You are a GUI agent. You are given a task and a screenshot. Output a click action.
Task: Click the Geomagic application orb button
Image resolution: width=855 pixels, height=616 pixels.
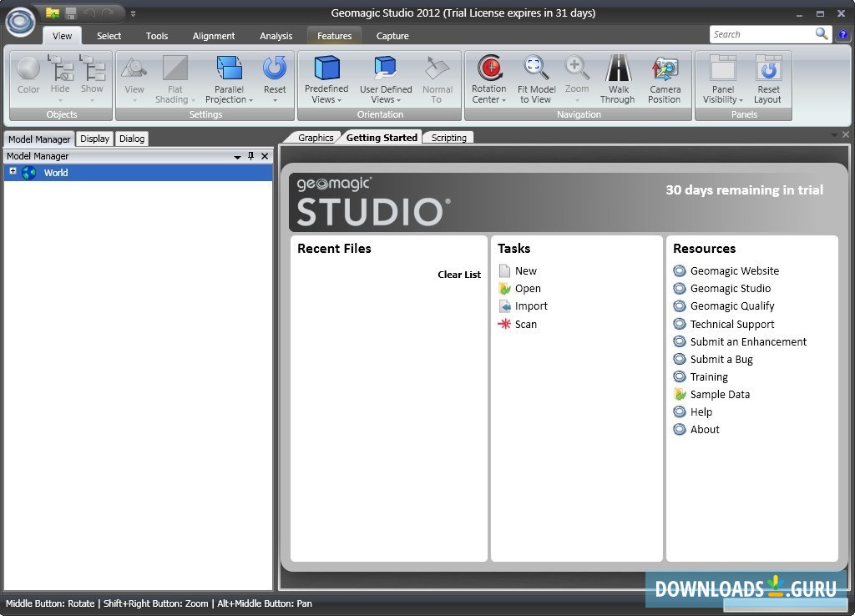pyautogui.click(x=20, y=22)
